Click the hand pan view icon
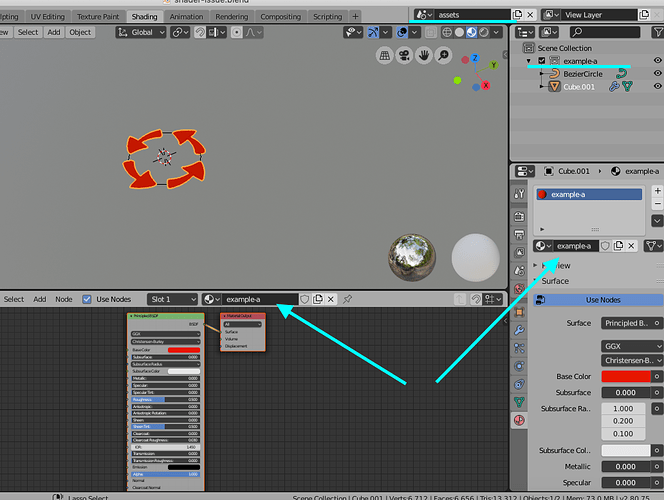This screenshot has height=500, width=664. click(x=423, y=55)
